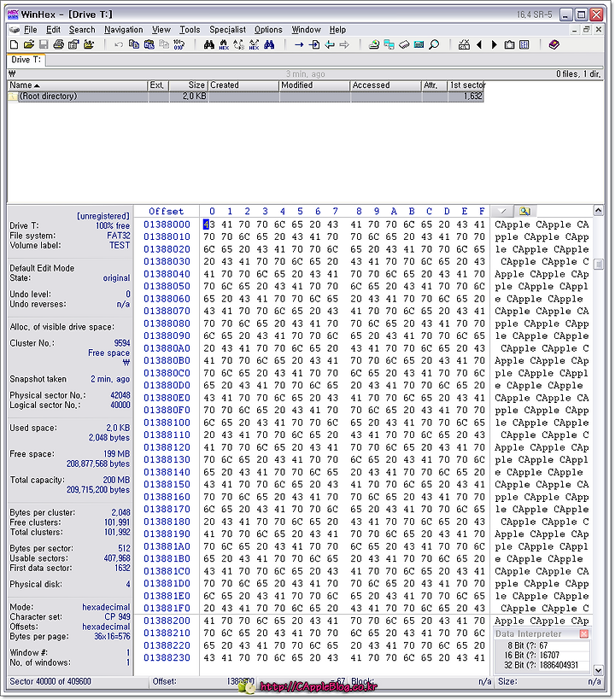Click the Options settings panel icon

[x=524, y=44]
